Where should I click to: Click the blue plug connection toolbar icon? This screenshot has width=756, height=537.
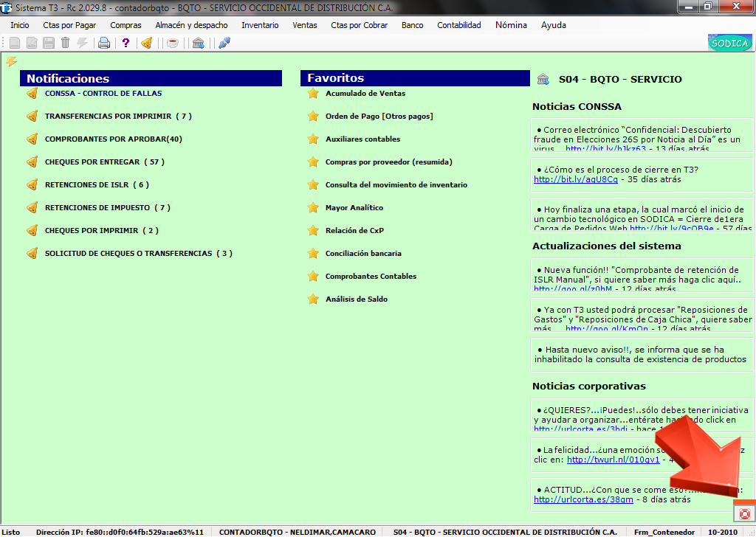(x=224, y=43)
